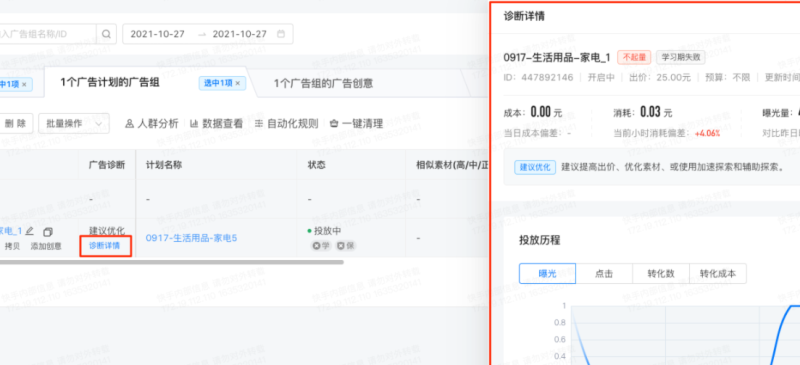Open the 批量操作 dropdown
800x365 pixels.
click(x=74, y=124)
